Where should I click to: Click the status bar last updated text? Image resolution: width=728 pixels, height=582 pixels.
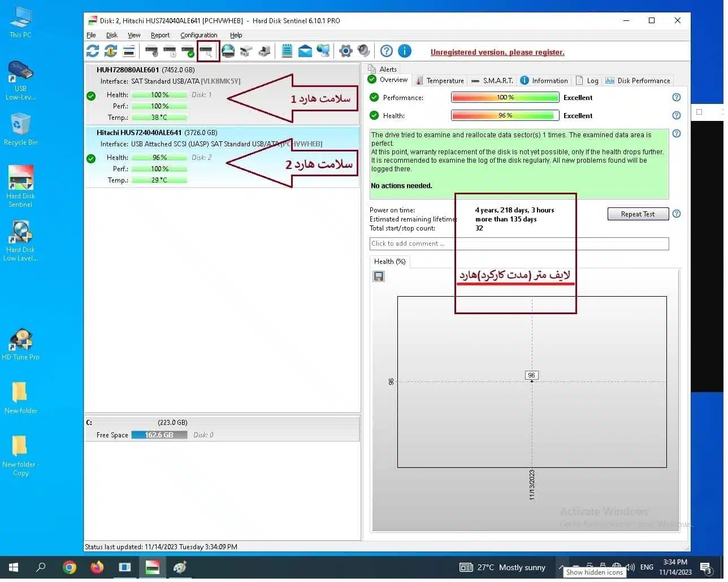pyautogui.click(x=161, y=547)
